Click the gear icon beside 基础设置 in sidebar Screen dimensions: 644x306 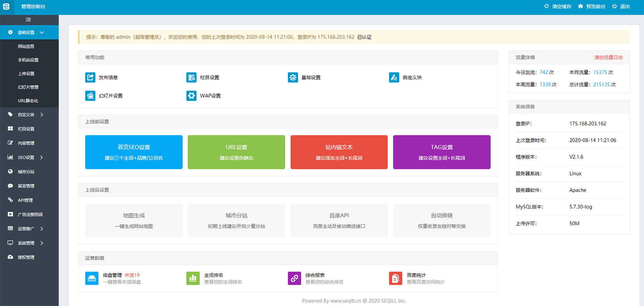click(10, 32)
